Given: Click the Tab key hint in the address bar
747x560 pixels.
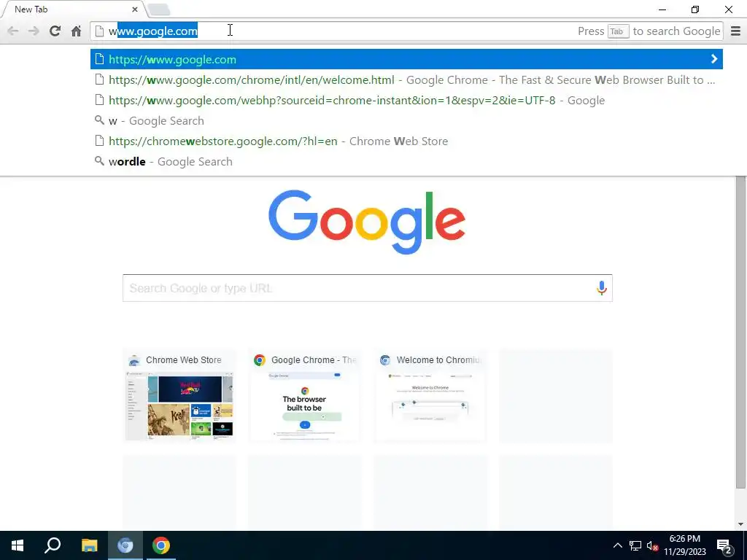Looking at the screenshot, I should 618,31.
